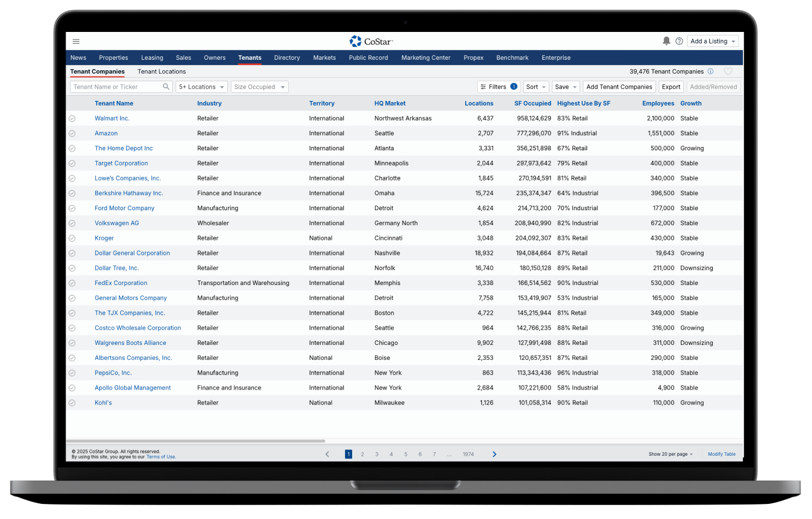Click the Export button
The image size is (812, 519).
tap(671, 87)
